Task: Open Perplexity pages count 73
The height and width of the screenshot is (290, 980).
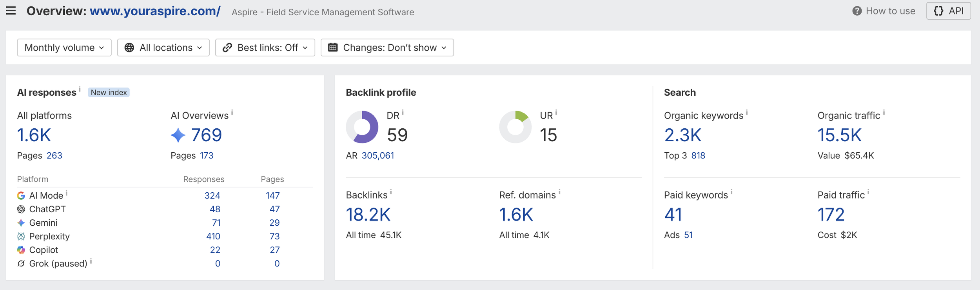Action: (275, 236)
